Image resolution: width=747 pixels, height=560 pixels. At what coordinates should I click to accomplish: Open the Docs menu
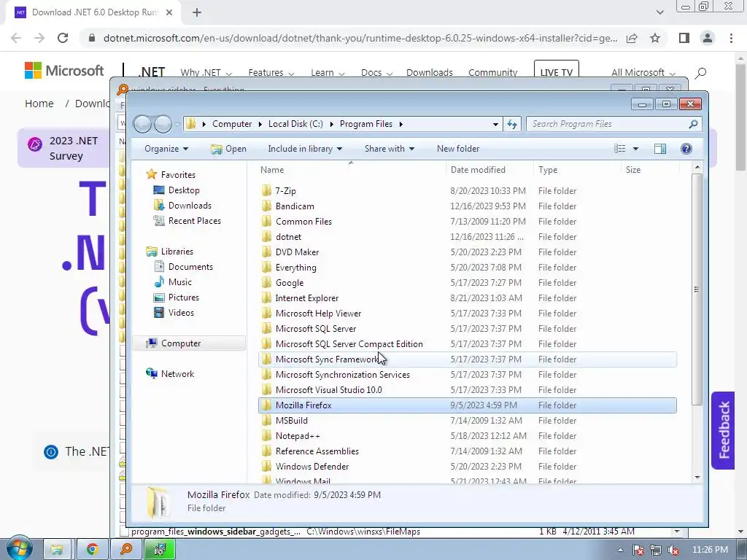[x=377, y=72]
